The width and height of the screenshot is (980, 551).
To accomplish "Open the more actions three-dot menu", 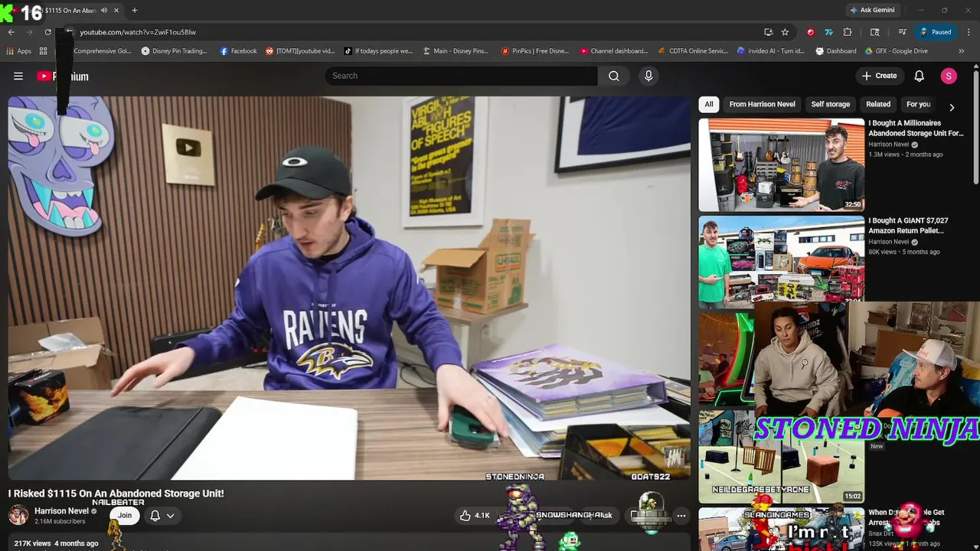I will tap(681, 515).
